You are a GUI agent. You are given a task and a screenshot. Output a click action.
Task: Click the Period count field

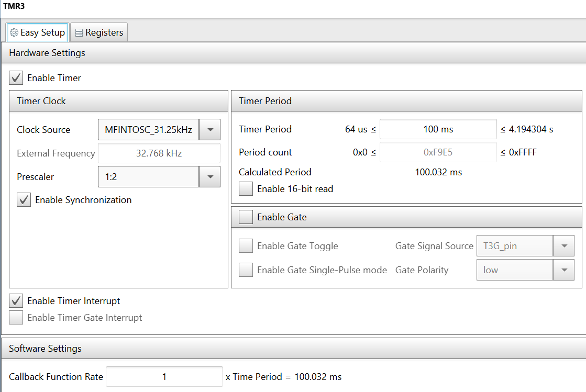coord(438,152)
